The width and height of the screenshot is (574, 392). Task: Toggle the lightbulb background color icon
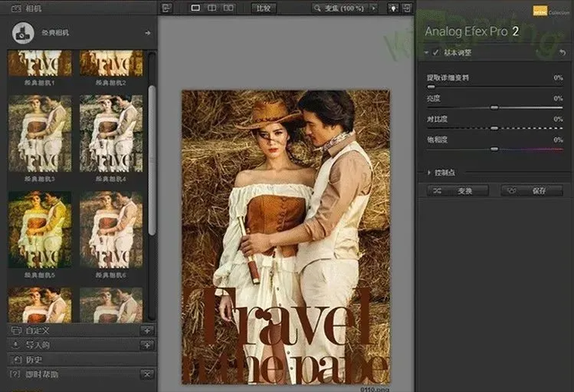pyautogui.click(x=393, y=8)
